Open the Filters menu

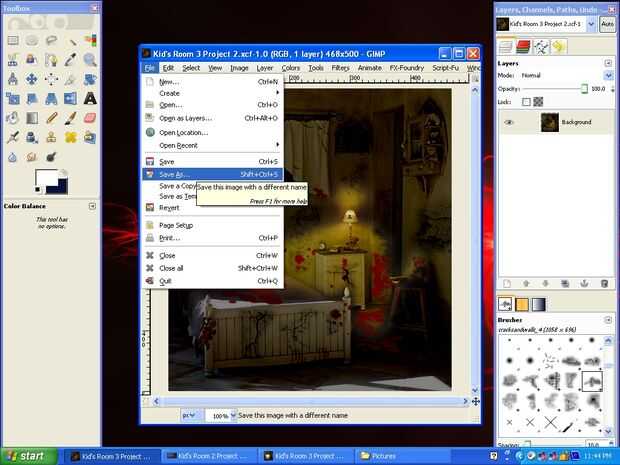340,68
